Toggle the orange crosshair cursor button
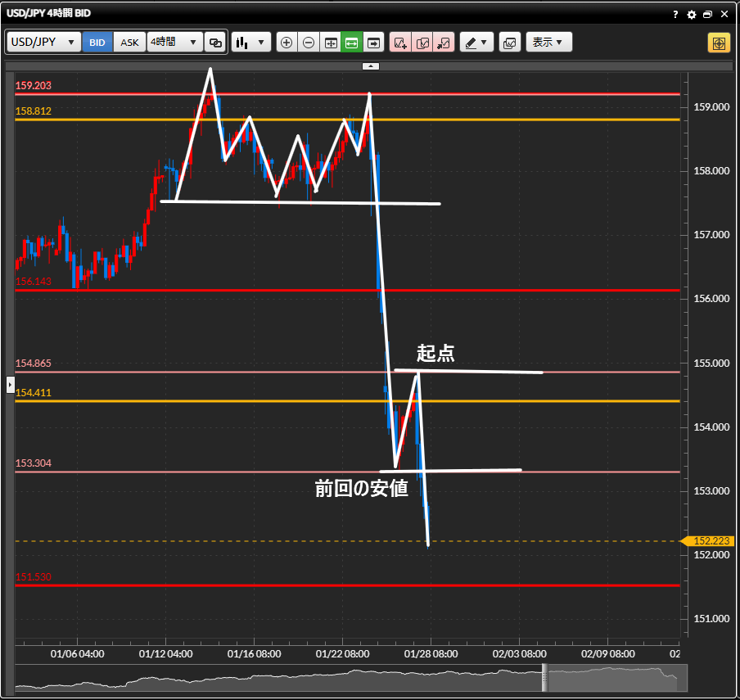This screenshot has height=700, width=740. [719, 43]
